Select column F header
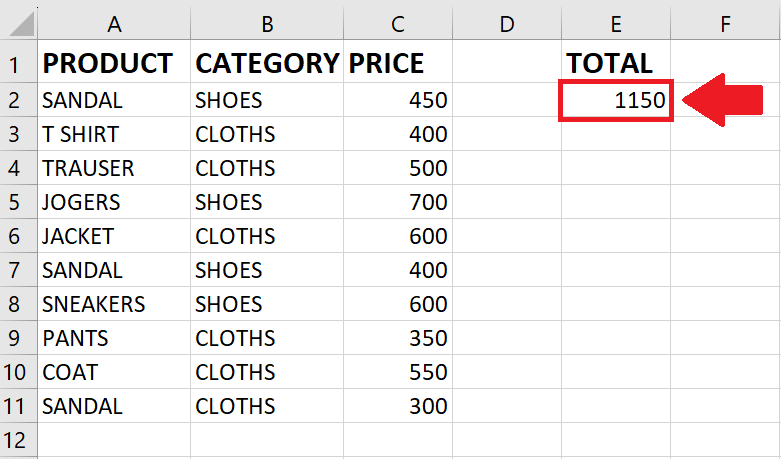 tap(725, 23)
